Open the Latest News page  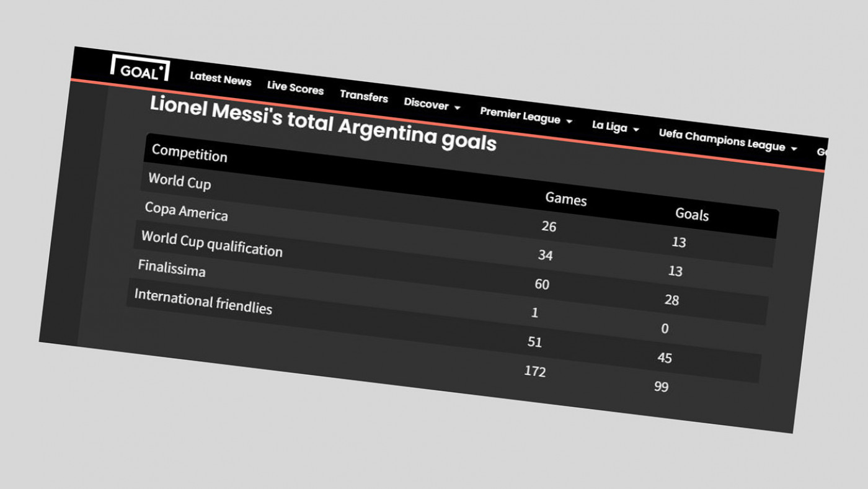coord(220,79)
